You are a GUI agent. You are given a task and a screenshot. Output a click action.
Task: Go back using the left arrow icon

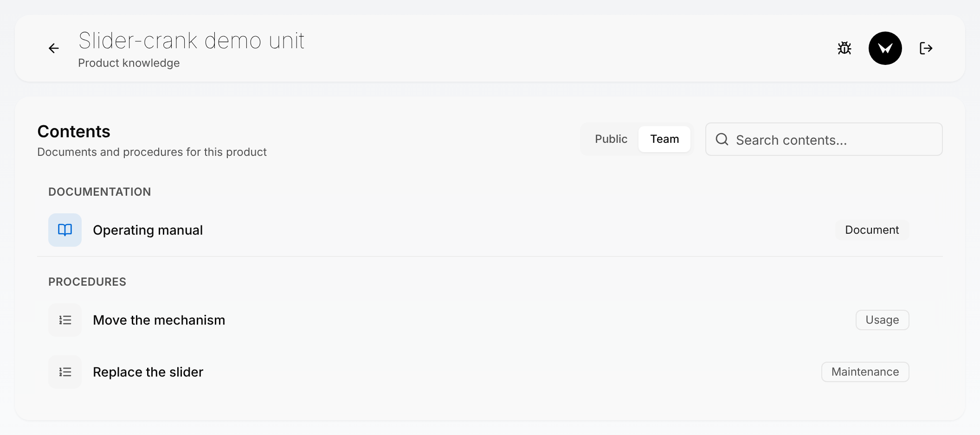pos(54,48)
